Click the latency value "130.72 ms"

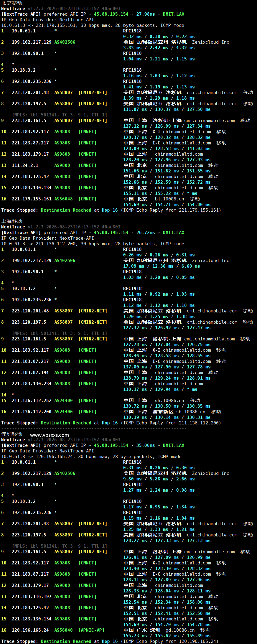(135, 406)
